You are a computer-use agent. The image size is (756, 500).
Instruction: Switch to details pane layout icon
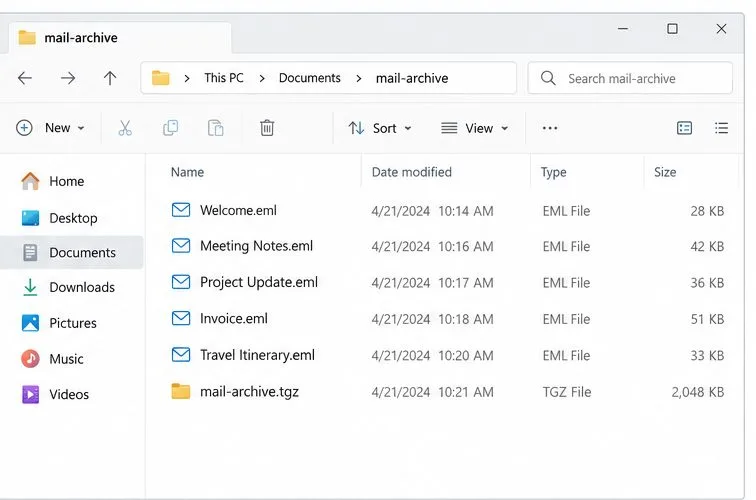684,128
